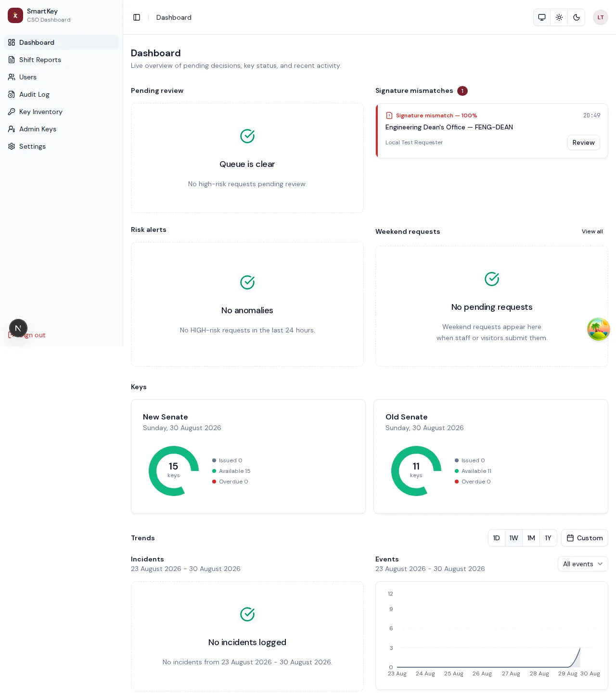This screenshot has width=616, height=699.
Task: Click the No pending requests check icon
Action: tap(492, 279)
